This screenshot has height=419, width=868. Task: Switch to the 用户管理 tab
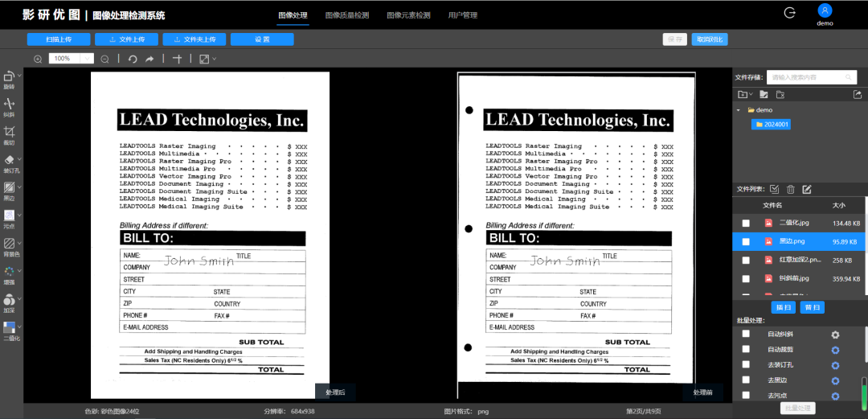(463, 15)
